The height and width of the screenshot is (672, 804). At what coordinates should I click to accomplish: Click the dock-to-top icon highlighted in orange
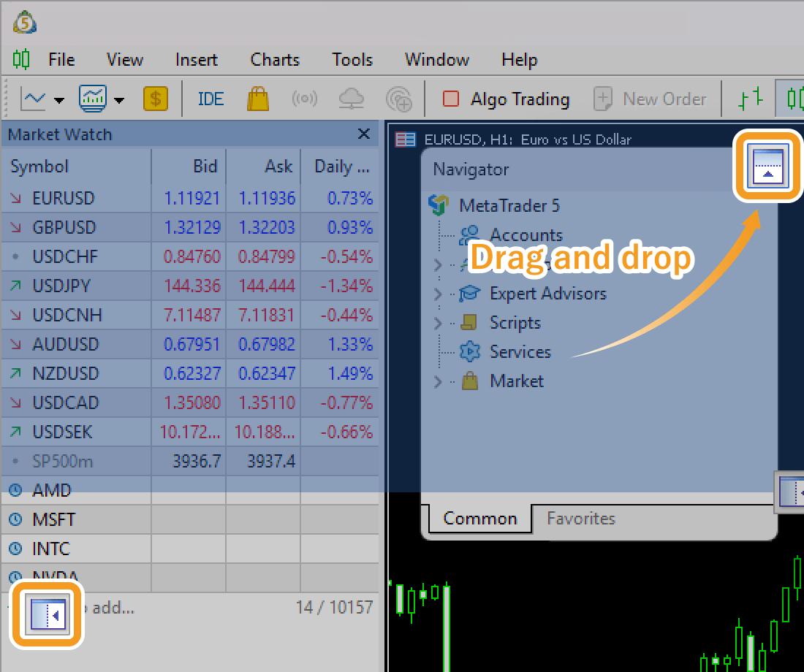tap(767, 165)
